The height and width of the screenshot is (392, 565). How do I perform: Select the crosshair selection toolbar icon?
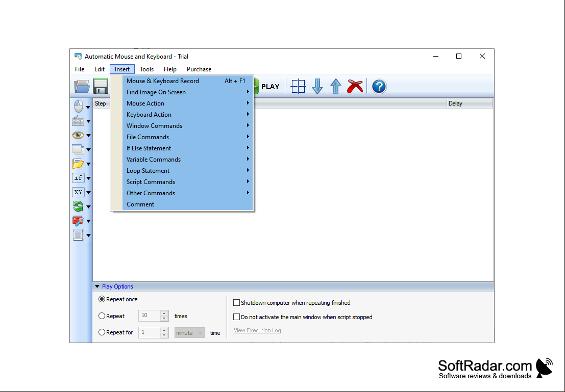[x=299, y=86]
